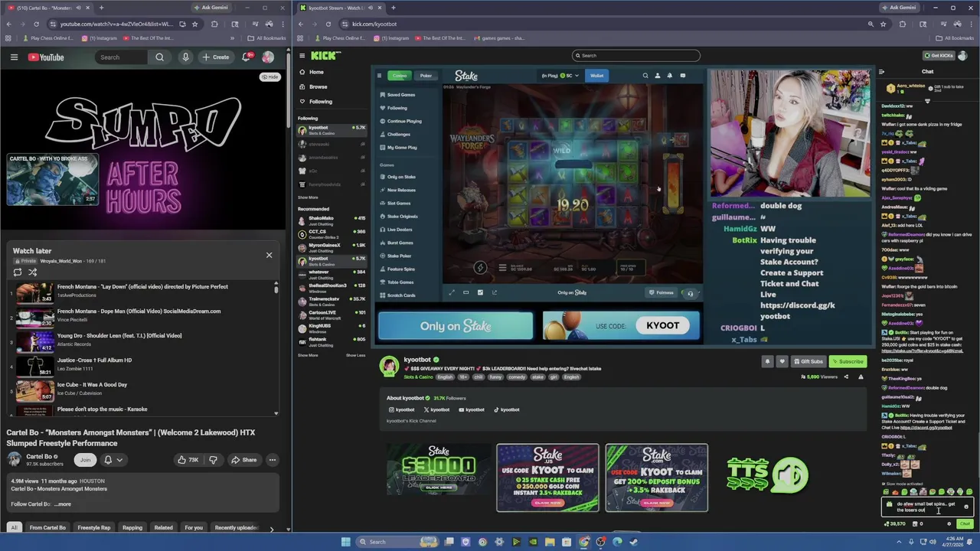Hide the end-screen card with Hide button
The image size is (980, 551).
pyautogui.click(x=269, y=77)
